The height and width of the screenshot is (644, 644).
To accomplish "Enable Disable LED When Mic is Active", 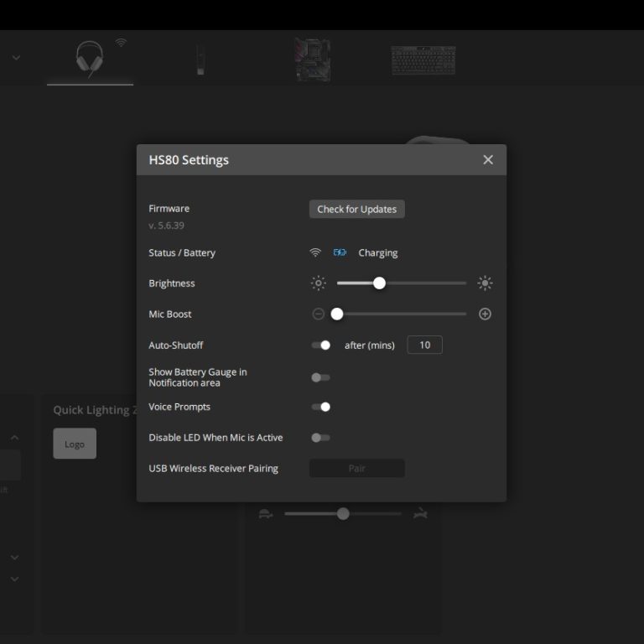I will [320, 438].
